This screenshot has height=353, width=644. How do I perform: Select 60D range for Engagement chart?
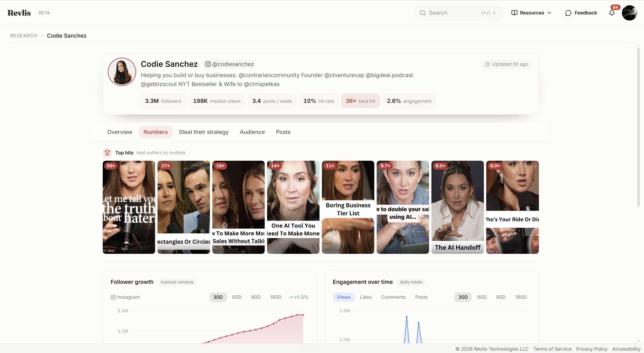pyautogui.click(x=482, y=297)
